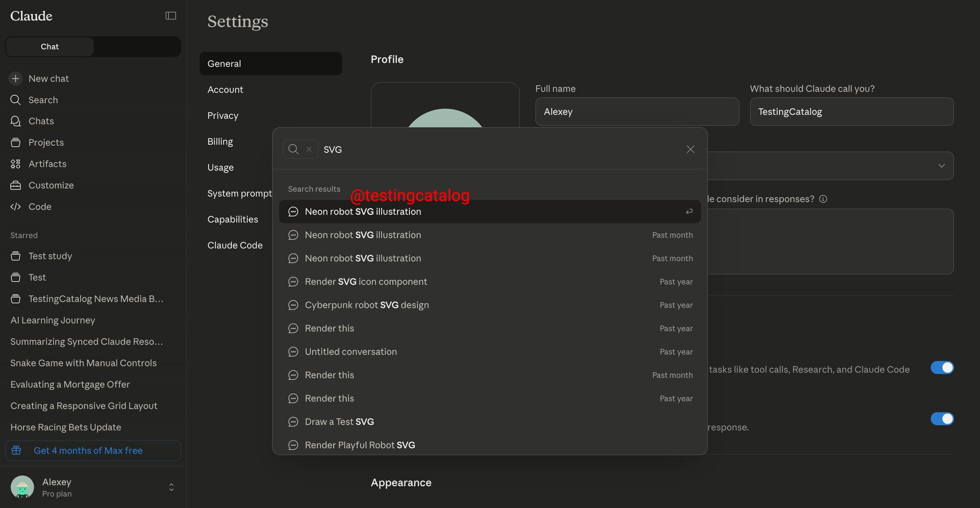Collapse the sidebar with the panel icon
This screenshot has height=508, width=980.
tap(171, 16)
